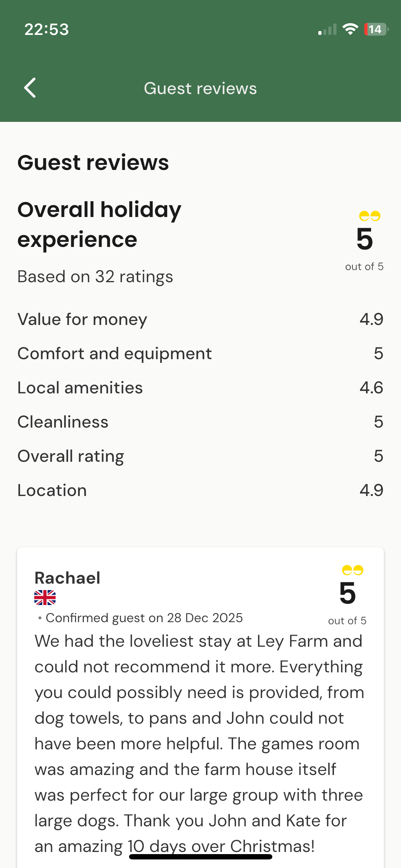Image resolution: width=401 pixels, height=868 pixels.
Task: Tap the back arrow in header
Action: pyautogui.click(x=30, y=88)
